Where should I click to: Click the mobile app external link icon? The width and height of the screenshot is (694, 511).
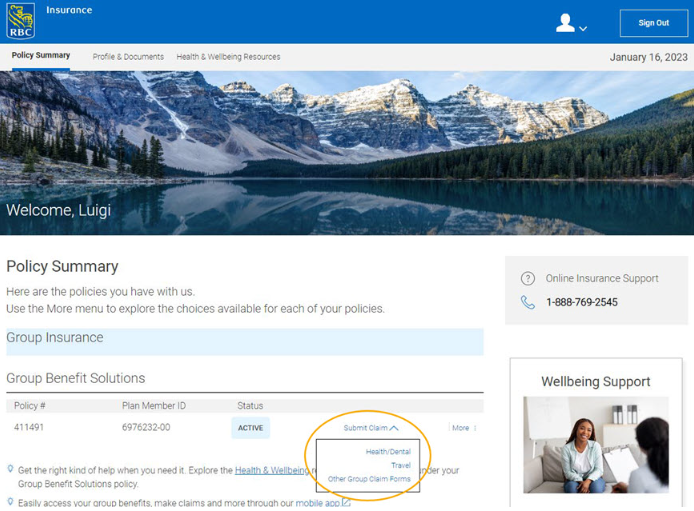[347, 502]
